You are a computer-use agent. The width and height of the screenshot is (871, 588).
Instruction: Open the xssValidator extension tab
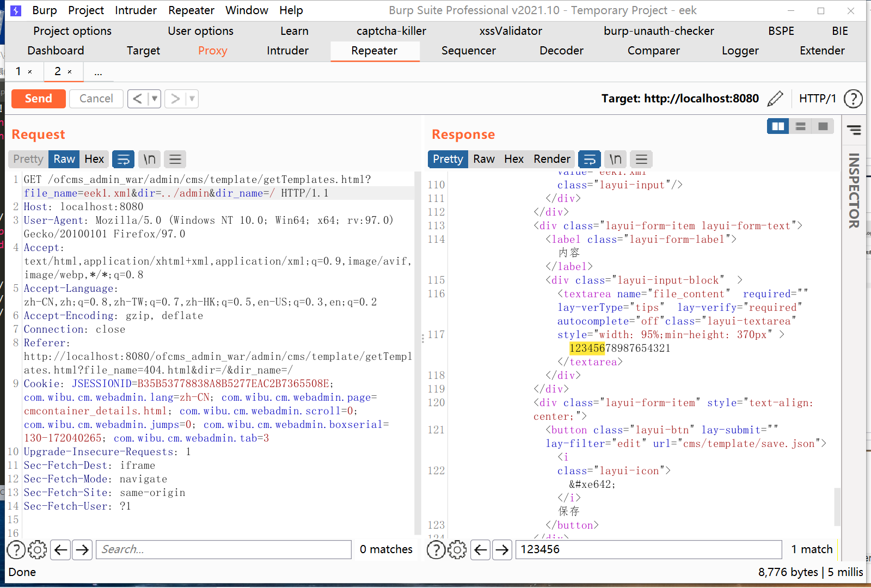point(511,31)
